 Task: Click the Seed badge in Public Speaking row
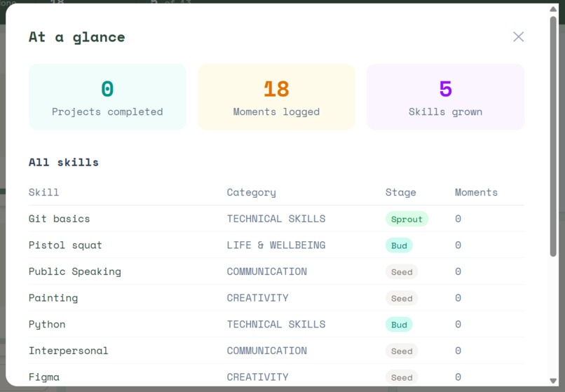[402, 271]
